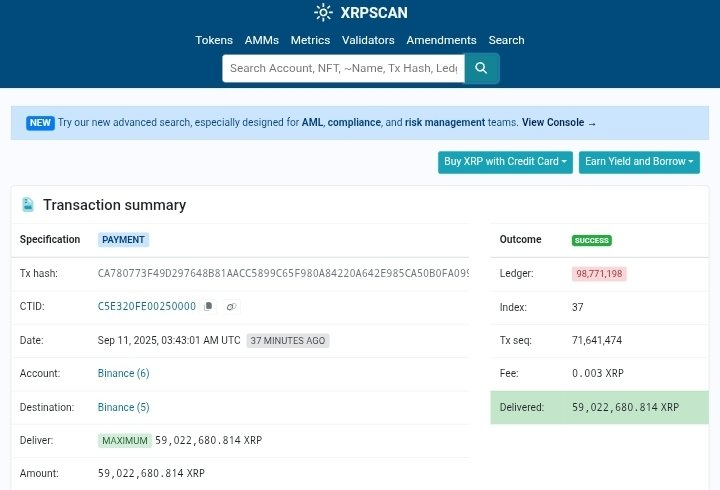This screenshot has height=490, width=720.
Task: Click the Transaction summary document icon
Action: pos(28,205)
